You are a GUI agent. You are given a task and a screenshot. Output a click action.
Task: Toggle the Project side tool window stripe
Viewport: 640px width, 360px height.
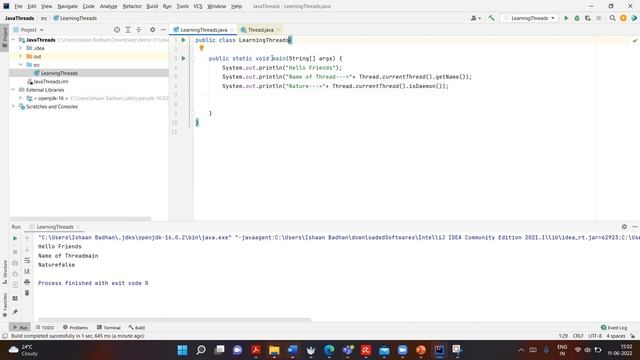4,37
